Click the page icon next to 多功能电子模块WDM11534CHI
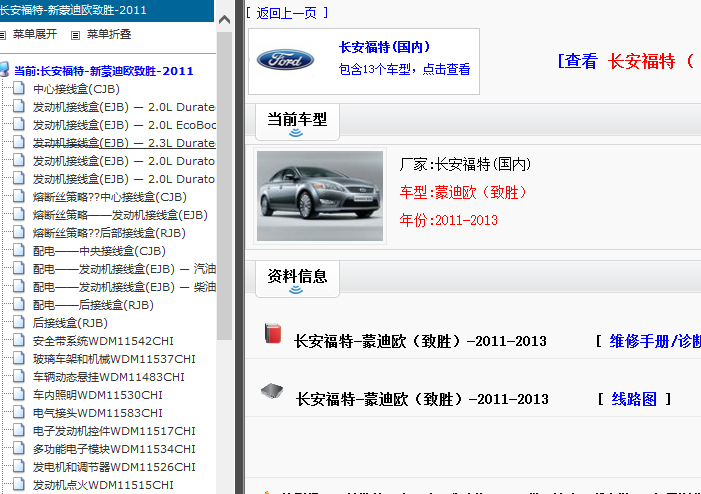This screenshot has height=494, width=701. pos(18,448)
